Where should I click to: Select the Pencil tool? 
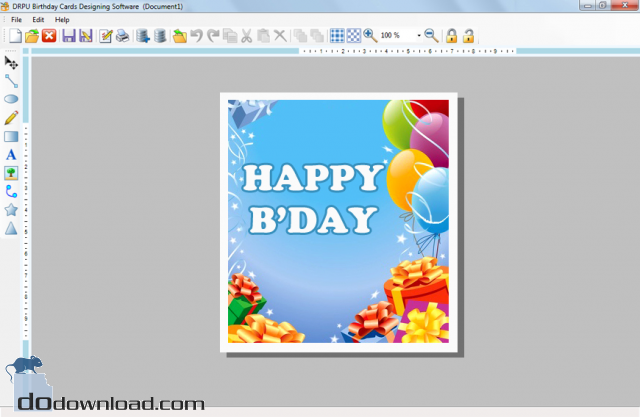pos(11,118)
